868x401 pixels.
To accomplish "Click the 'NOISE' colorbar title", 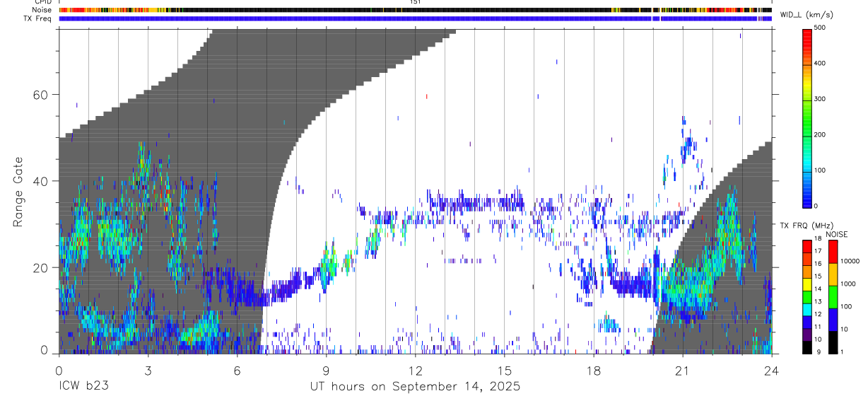I will tap(836, 234).
